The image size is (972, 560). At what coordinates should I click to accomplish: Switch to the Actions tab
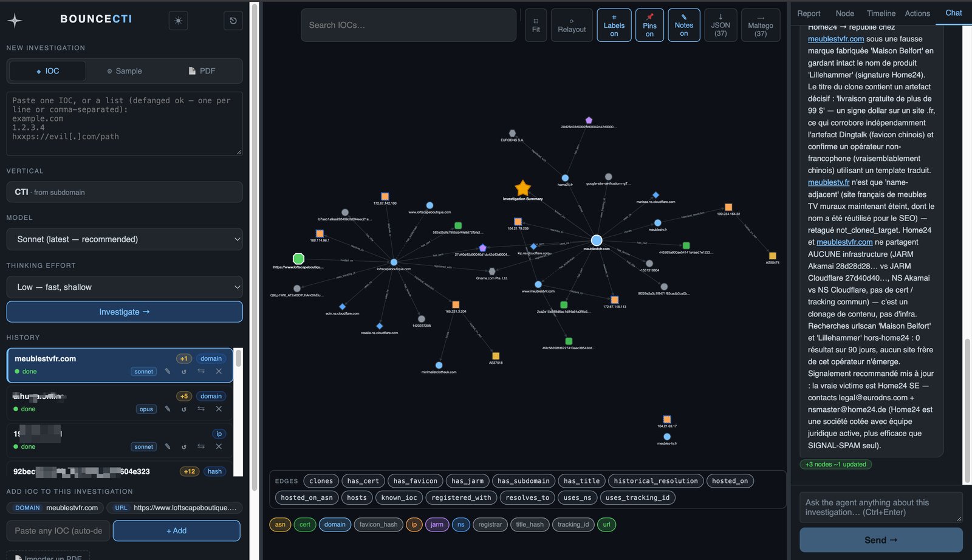tap(917, 13)
